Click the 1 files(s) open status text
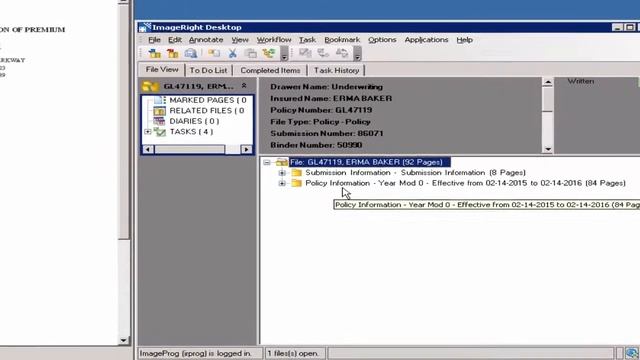 point(293,353)
